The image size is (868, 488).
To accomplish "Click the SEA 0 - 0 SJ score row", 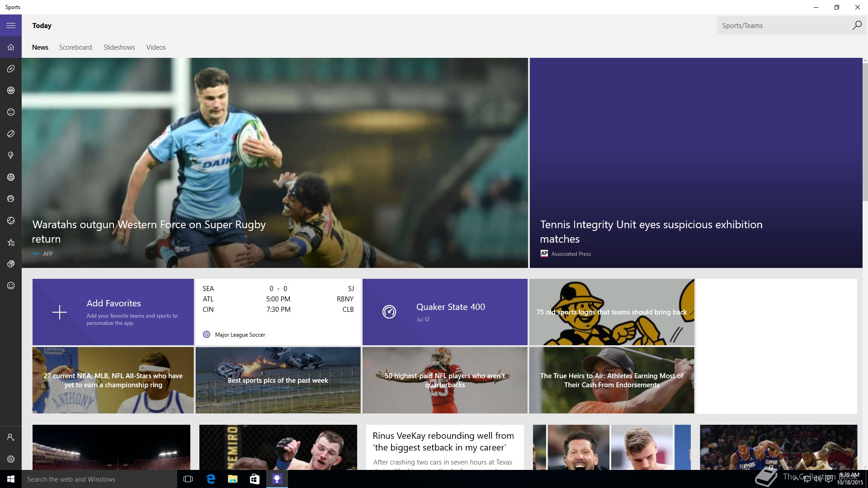I will 278,288.
